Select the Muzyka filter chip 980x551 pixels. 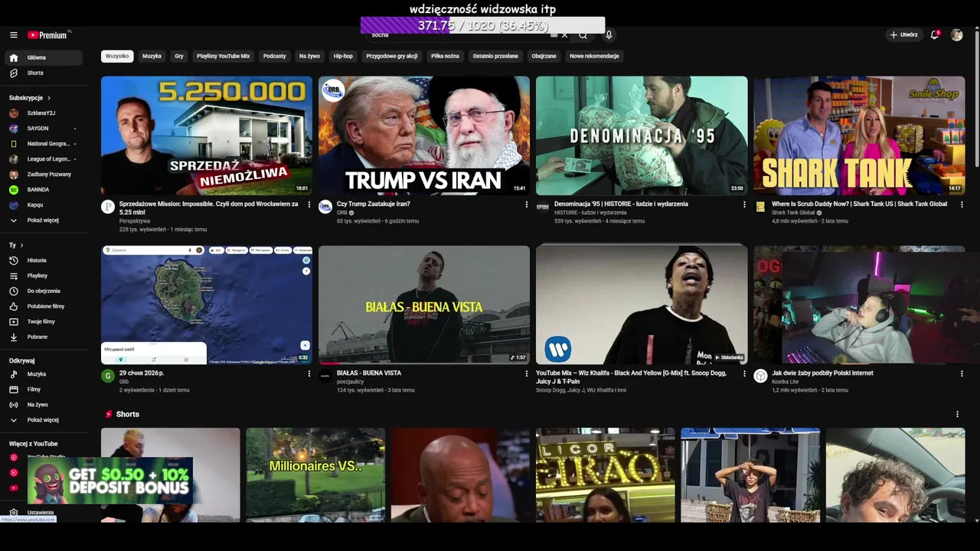[152, 56]
